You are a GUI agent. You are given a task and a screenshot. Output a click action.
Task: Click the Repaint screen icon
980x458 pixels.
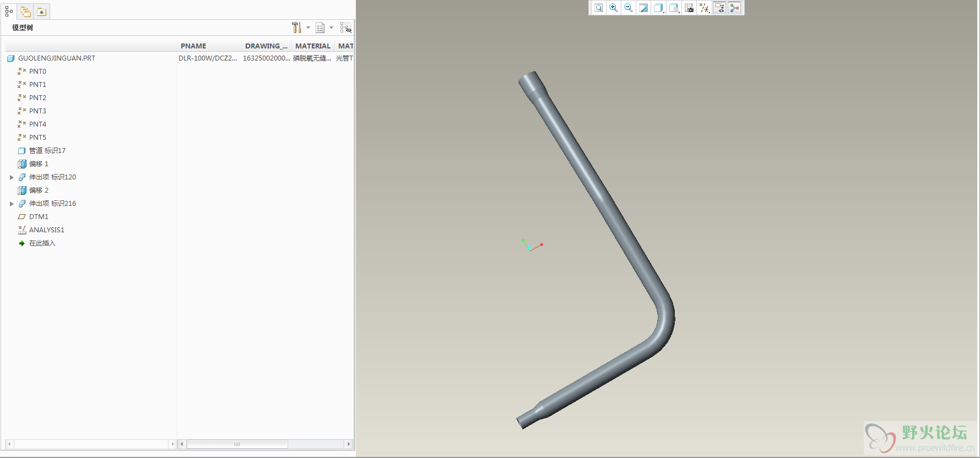point(643,8)
